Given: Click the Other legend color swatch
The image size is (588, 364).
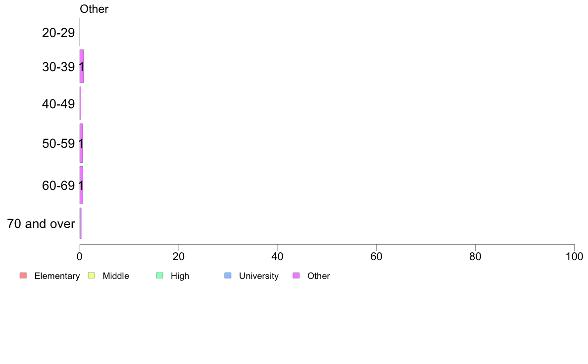Looking at the screenshot, I should pos(296,275).
